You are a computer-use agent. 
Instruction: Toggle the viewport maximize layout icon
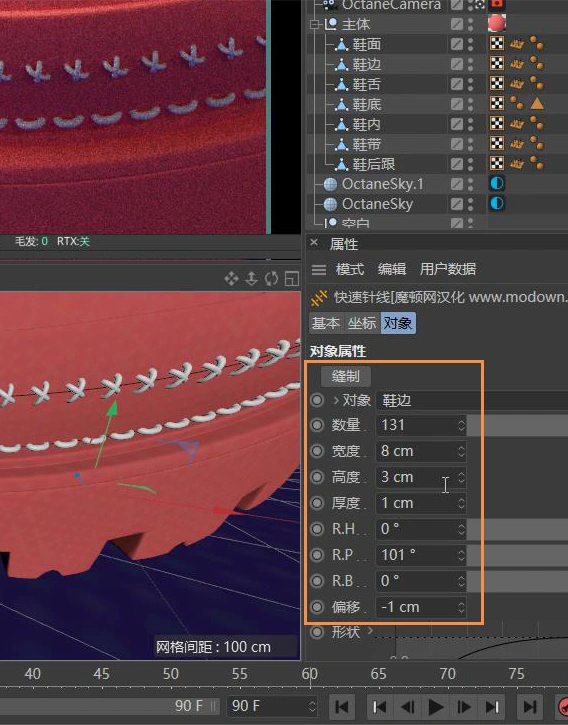click(x=292, y=278)
